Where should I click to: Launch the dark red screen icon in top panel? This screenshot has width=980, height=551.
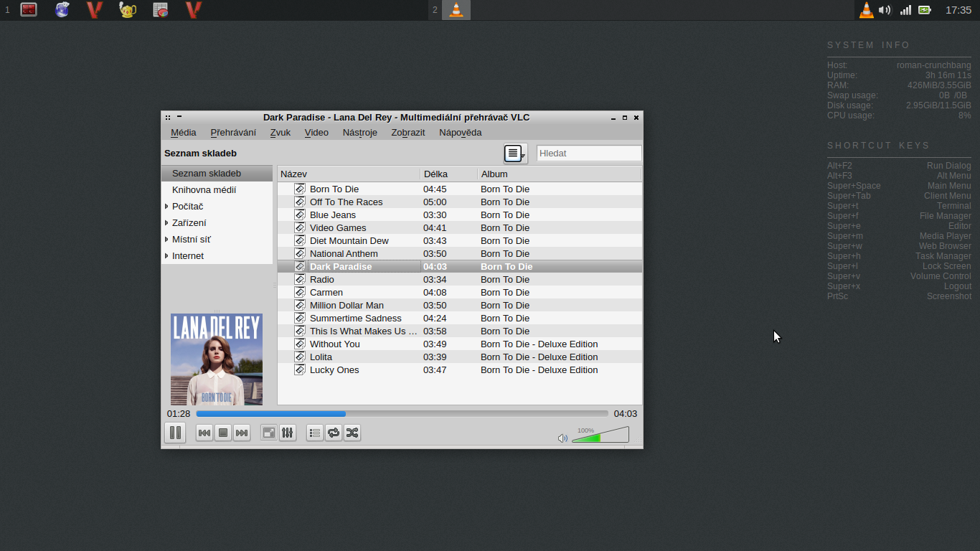point(29,10)
